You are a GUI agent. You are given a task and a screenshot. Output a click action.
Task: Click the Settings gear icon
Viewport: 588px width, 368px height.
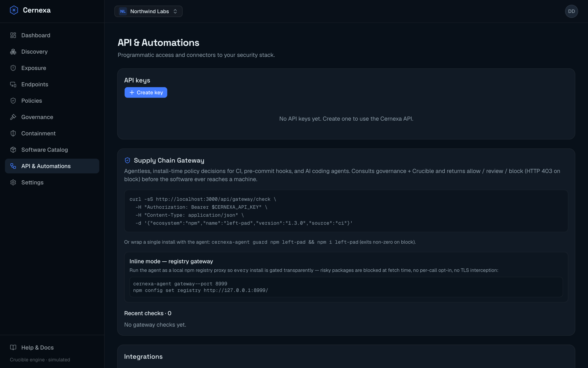(13, 183)
